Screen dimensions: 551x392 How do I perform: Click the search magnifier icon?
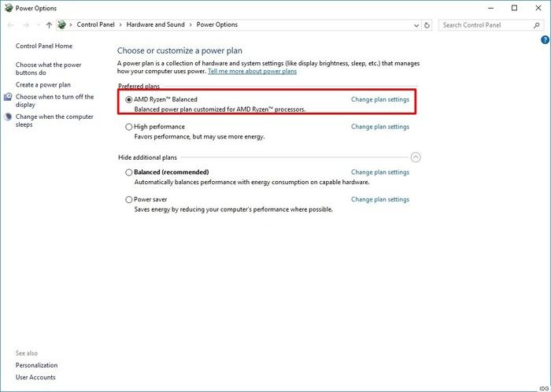pyautogui.click(x=536, y=25)
